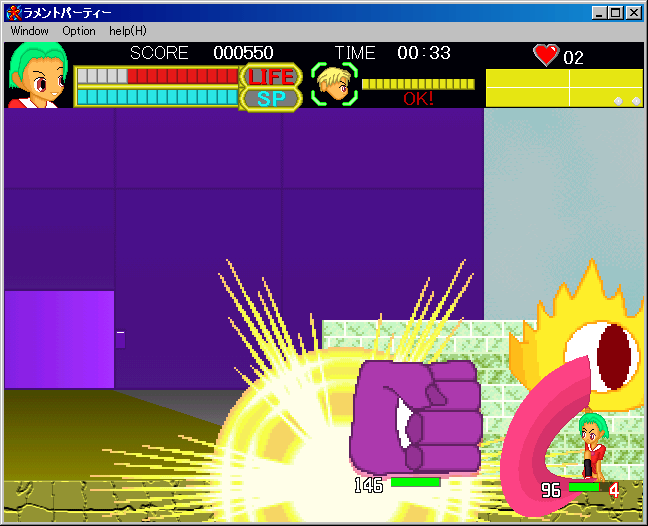This screenshot has height=526, width=648.
Task: Click the score value 000550
Action: 243,53
